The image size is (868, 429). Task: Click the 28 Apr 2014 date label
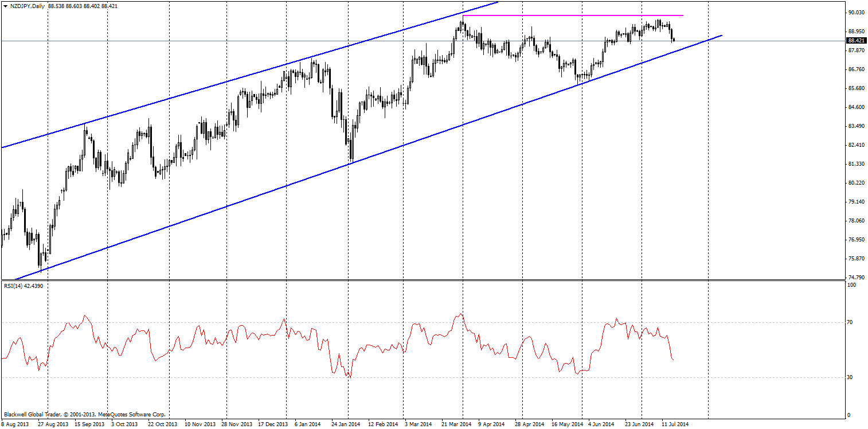point(529,424)
